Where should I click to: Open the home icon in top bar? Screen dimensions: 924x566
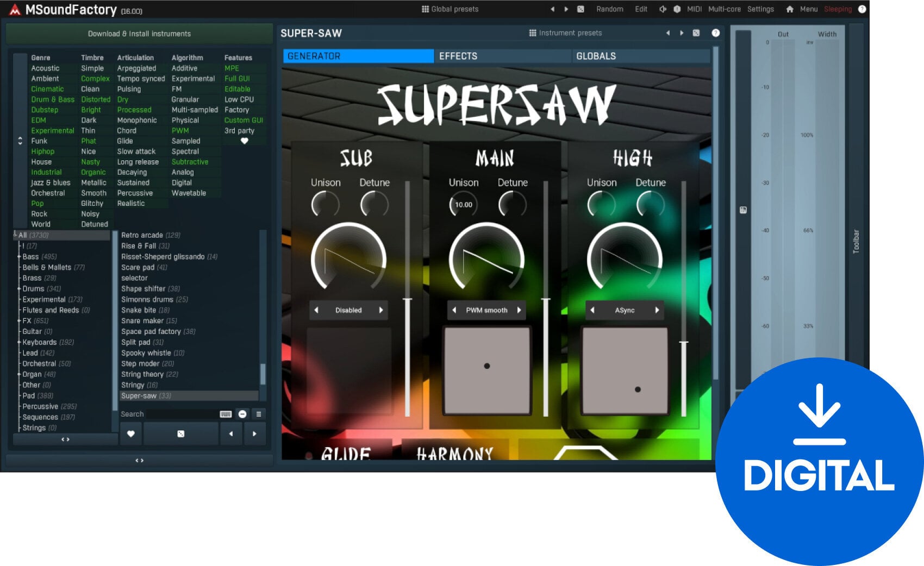789,9
